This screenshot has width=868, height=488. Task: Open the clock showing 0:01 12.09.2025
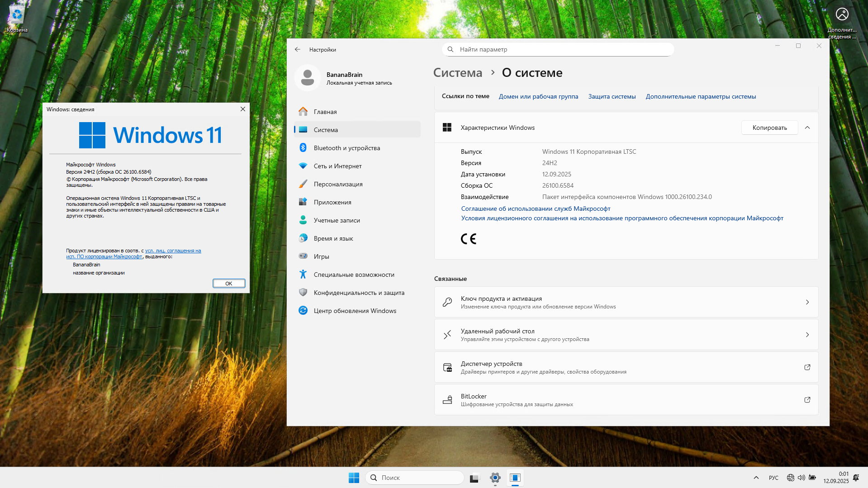pyautogui.click(x=836, y=478)
